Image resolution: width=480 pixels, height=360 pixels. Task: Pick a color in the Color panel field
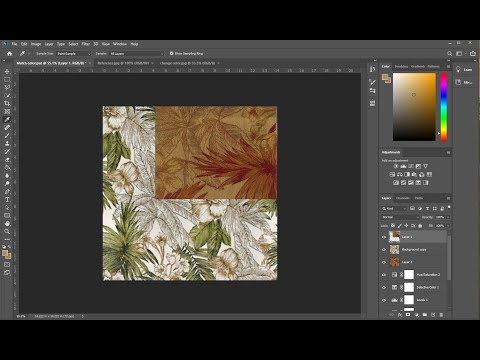click(414, 107)
